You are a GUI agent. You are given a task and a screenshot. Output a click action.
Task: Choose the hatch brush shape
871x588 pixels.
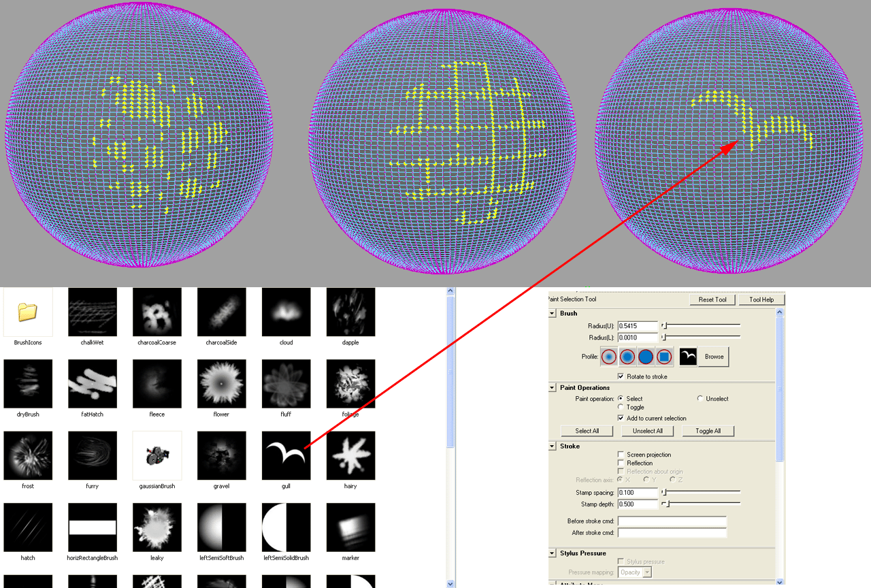coord(28,527)
